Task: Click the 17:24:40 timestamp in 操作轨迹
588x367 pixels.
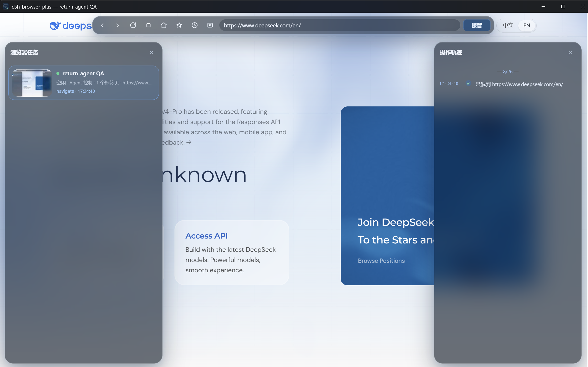Action: pos(449,84)
